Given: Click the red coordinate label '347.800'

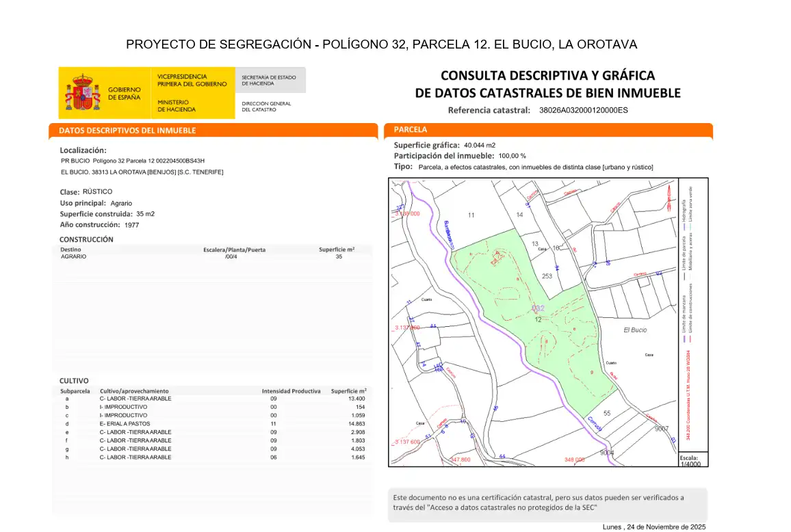Looking at the screenshot, I should pyautogui.click(x=461, y=460).
